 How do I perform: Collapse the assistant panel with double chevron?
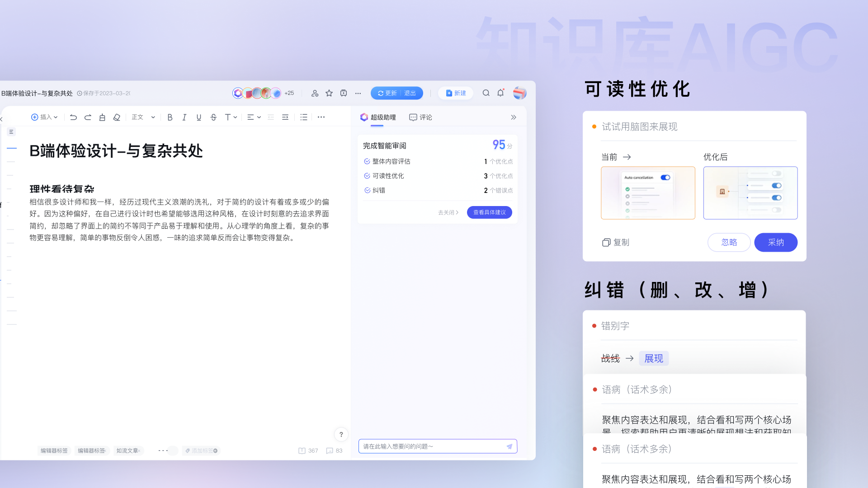[x=514, y=117]
